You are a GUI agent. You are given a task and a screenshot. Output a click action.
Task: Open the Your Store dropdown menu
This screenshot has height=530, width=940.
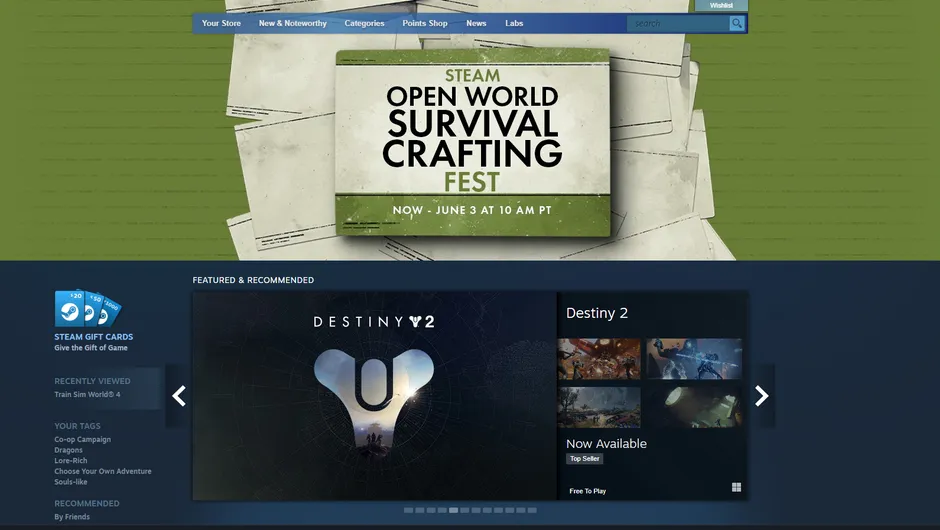[221, 23]
